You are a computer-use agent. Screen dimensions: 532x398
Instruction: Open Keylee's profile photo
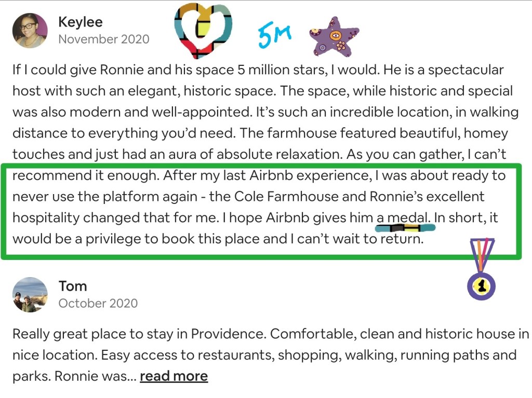(x=30, y=31)
